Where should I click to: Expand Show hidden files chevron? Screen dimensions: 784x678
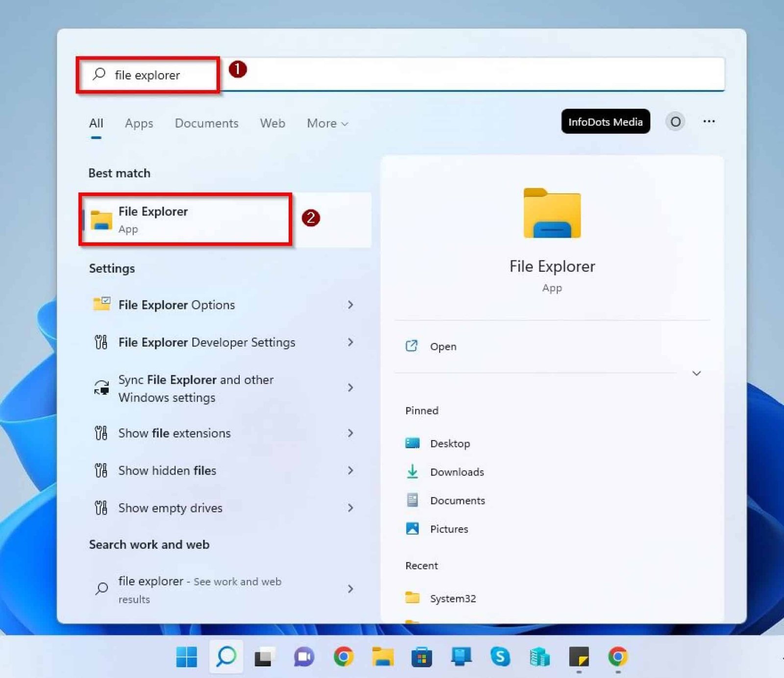[350, 470]
